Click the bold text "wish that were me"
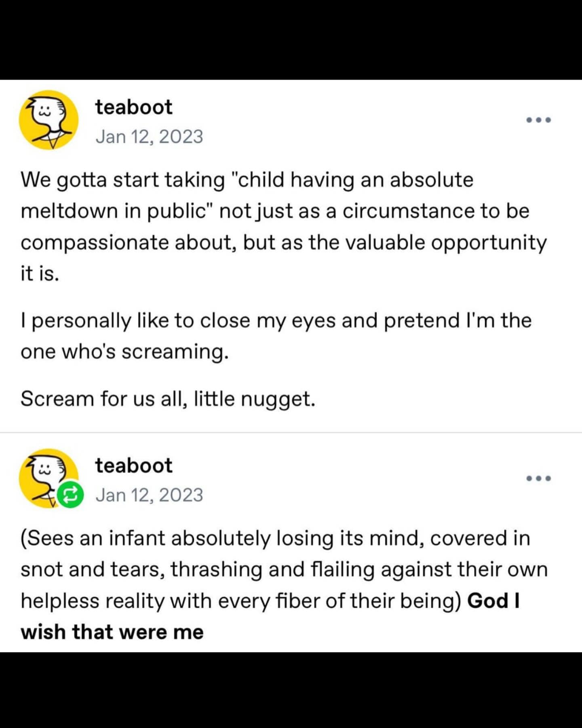 (112, 632)
